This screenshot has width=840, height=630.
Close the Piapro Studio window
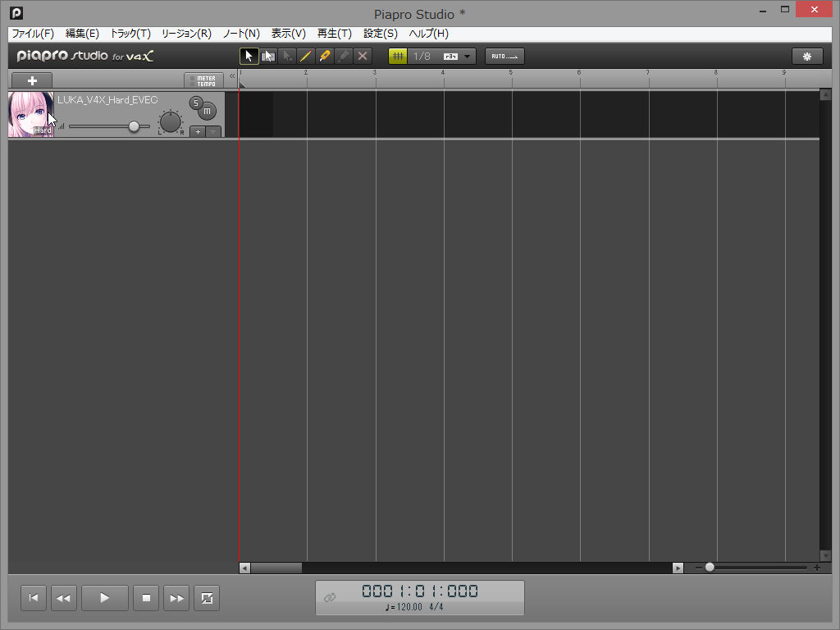[x=815, y=10]
